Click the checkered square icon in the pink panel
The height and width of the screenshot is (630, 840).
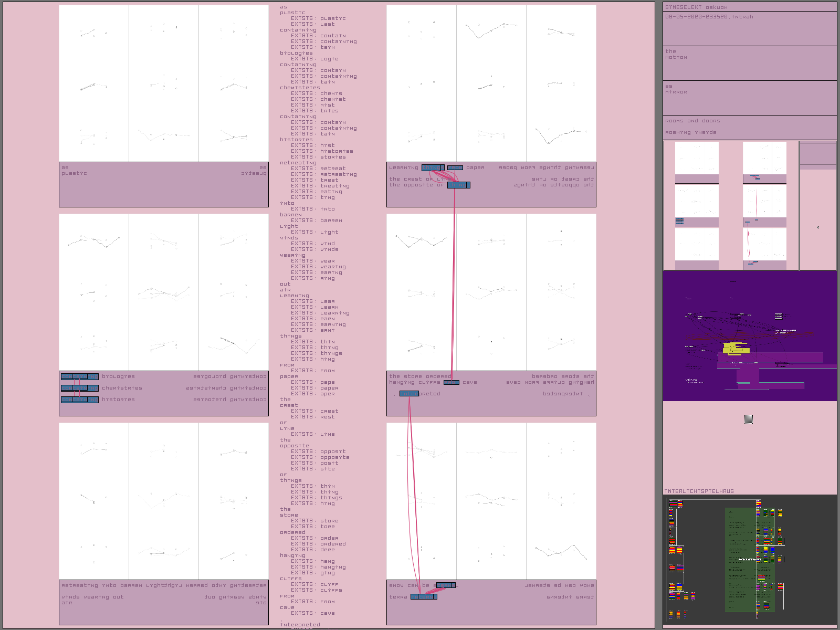click(x=749, y=419)
